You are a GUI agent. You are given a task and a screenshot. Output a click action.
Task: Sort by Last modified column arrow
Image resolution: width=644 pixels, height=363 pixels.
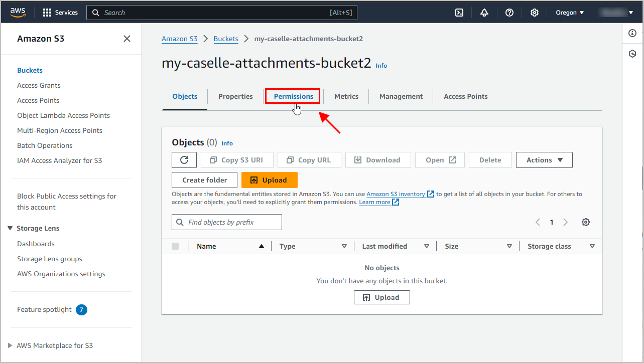click(427, 246)
